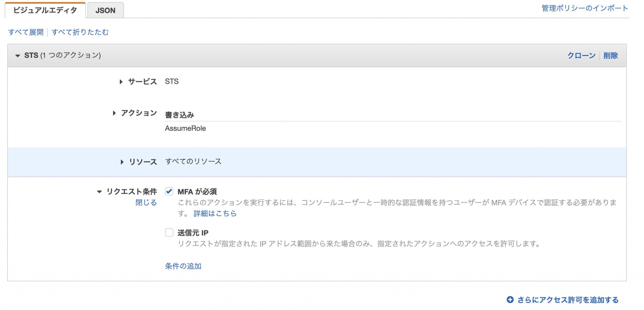
Task: Delete the STS statement via 削除
Action: [x=611, y=55]
